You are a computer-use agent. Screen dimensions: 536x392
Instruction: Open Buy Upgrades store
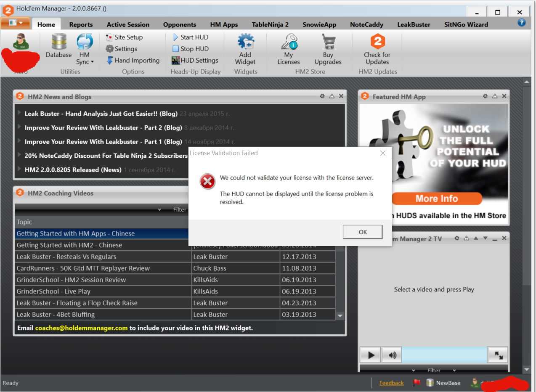pyautogui.click(x=328, y=50)
